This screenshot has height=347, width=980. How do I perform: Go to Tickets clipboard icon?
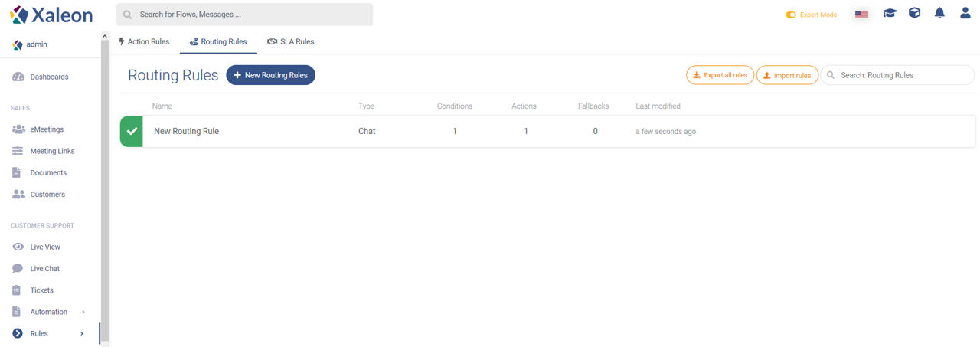(x=18, y=290)
